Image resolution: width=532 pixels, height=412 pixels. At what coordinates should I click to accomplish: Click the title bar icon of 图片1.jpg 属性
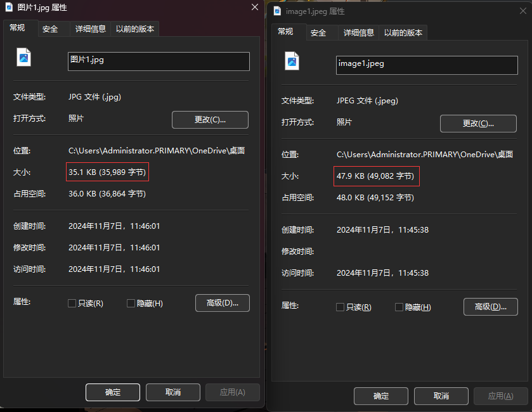click(8, 8)
